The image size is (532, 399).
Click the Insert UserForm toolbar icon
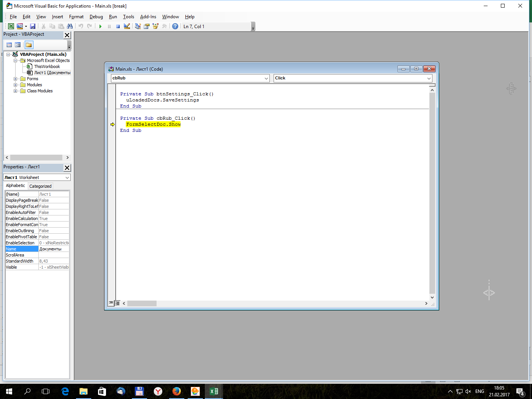coord(20,26)
